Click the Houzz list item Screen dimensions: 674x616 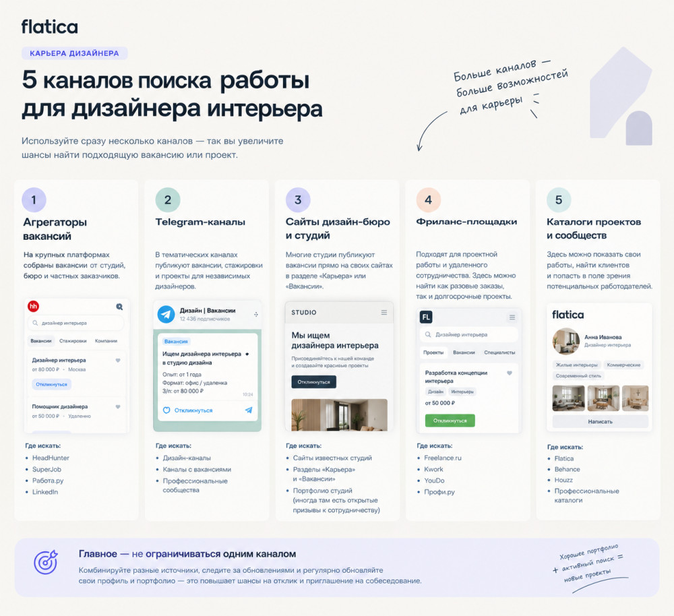point(563,480)
